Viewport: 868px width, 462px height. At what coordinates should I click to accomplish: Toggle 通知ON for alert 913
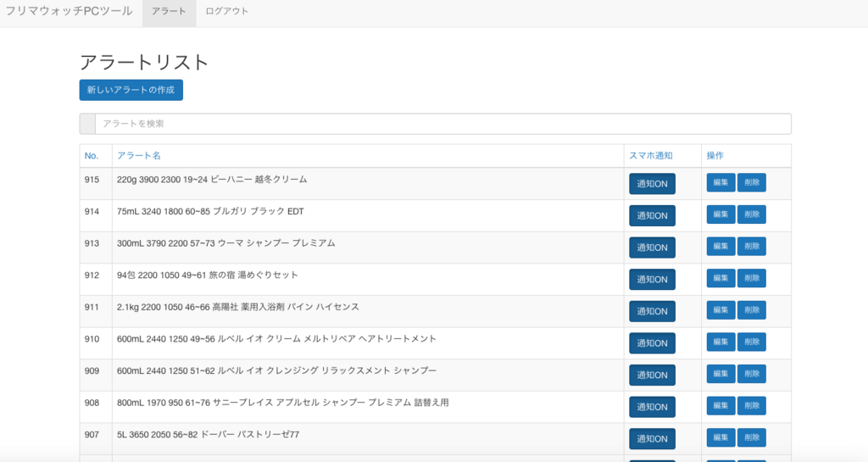pyautogui.click(x=652, y=248)
